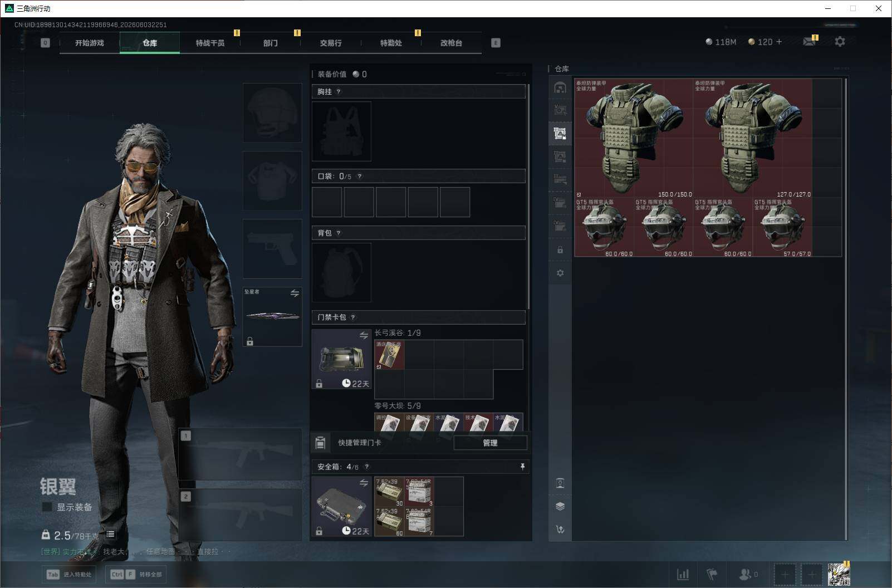Viewport: 892px width, 588px height.
Task: Select the 泰坦防弹装甲 with 150.0/150.0 durability
Action: 634,138
